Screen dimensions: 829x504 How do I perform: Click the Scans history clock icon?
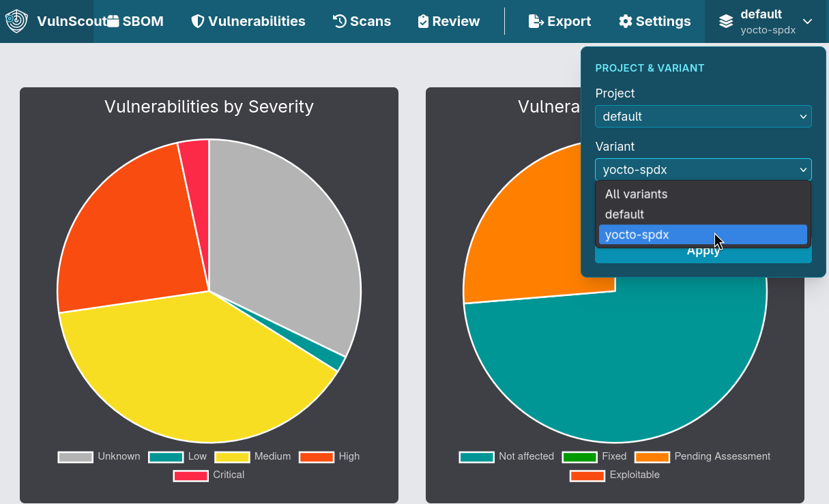coord(340,21)
